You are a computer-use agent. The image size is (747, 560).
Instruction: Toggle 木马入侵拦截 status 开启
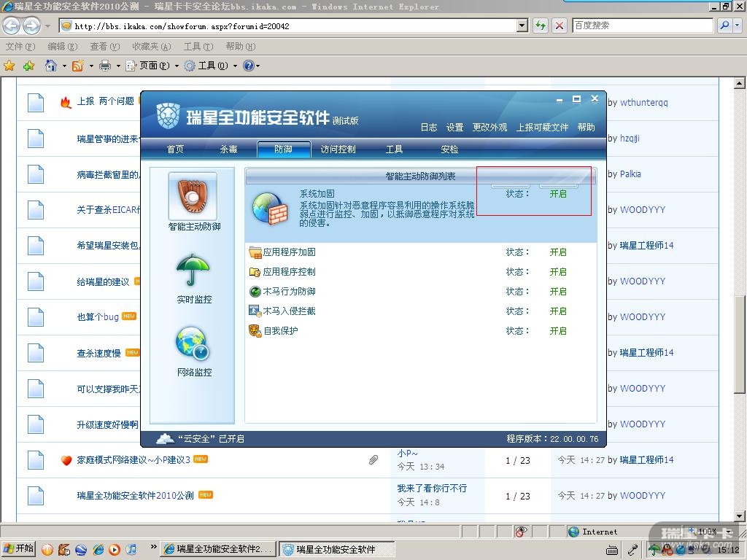pyautogui.click(x=558, y=311)
